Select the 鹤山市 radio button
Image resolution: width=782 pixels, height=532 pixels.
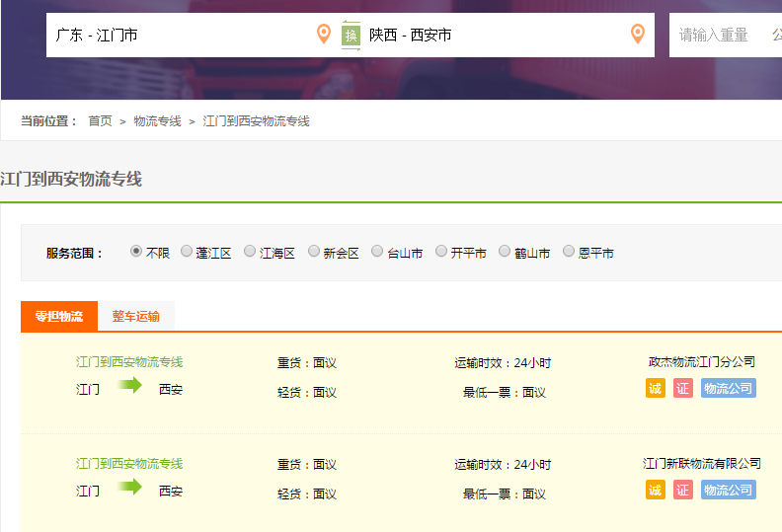coord(505,251)
